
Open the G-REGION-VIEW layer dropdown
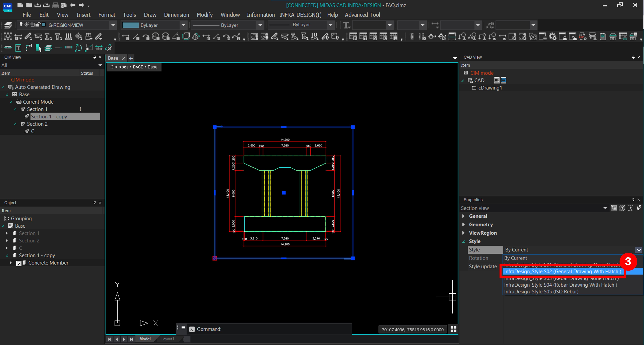coord(113,25)
